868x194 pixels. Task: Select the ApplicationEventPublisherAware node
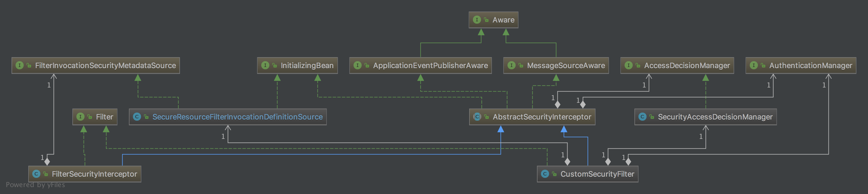[x=420, y=66]
